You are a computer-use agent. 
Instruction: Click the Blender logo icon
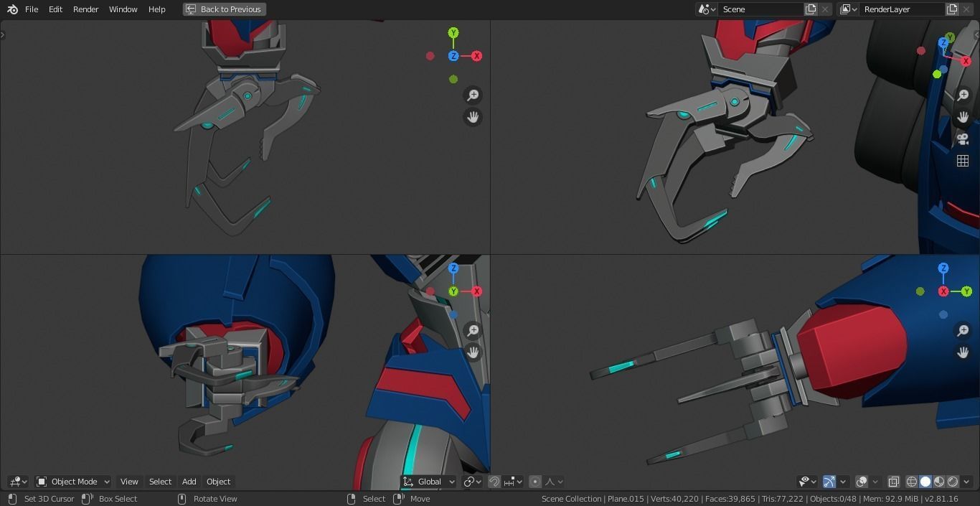[12, 9]
